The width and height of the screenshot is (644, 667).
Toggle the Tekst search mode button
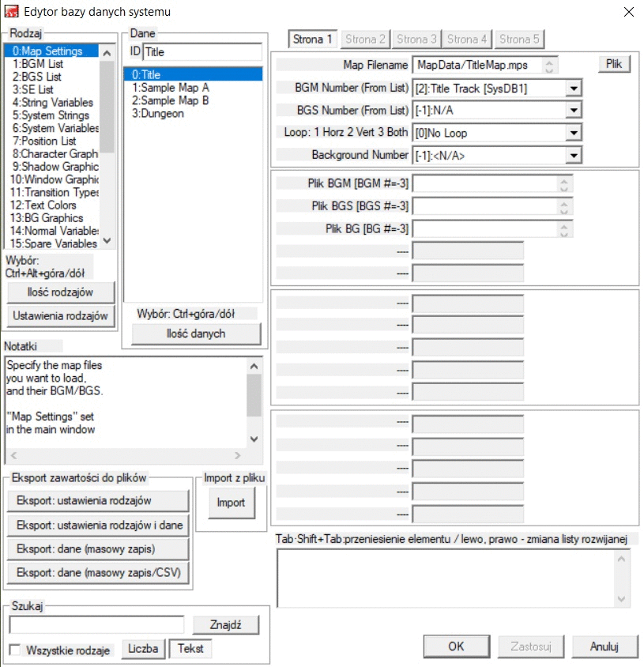coord(190,649)
